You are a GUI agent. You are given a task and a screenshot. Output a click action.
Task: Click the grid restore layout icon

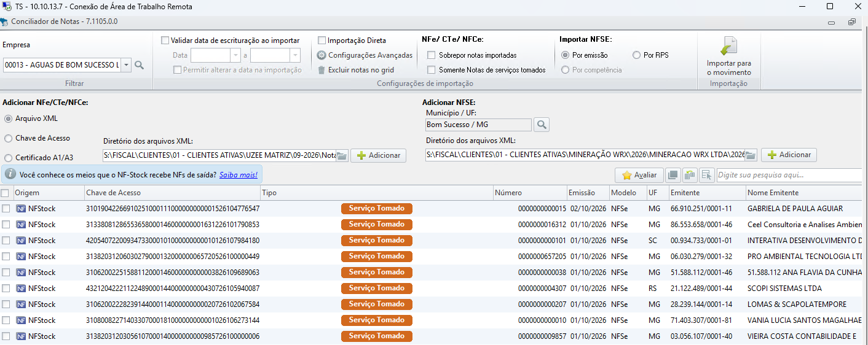pyautogui.click(x=690, y=175)
